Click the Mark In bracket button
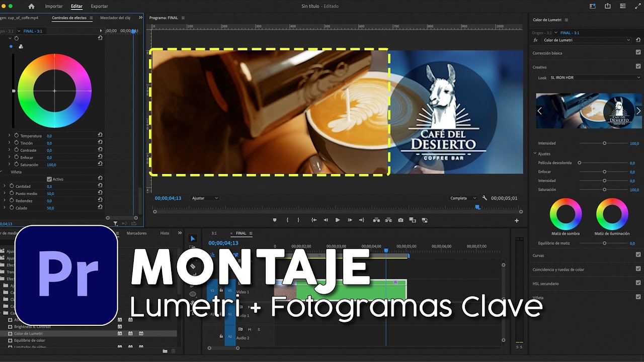 [x=287, y=220]
